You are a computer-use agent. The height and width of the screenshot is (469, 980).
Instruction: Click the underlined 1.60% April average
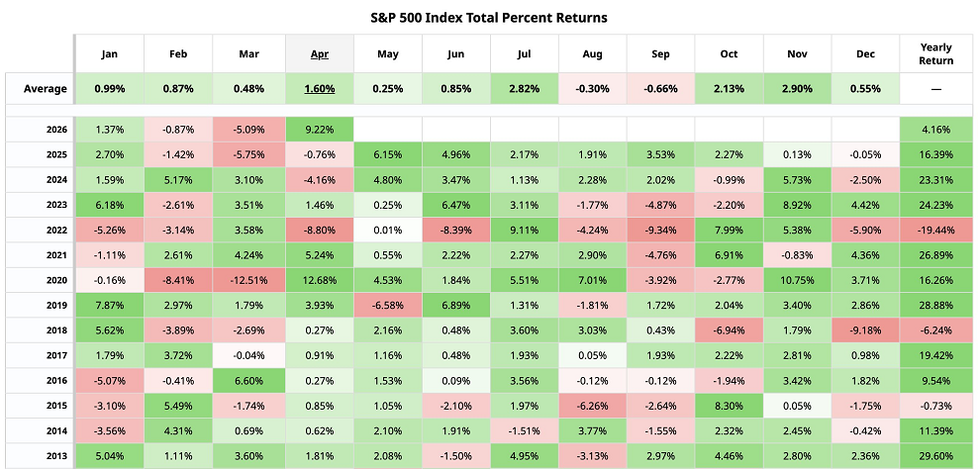click(x=319, y=88)
